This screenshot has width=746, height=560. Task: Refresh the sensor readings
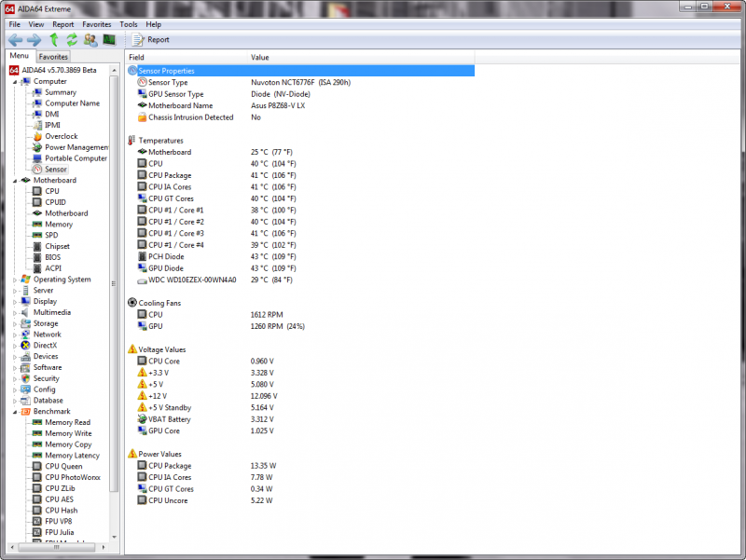pos(72,40)
